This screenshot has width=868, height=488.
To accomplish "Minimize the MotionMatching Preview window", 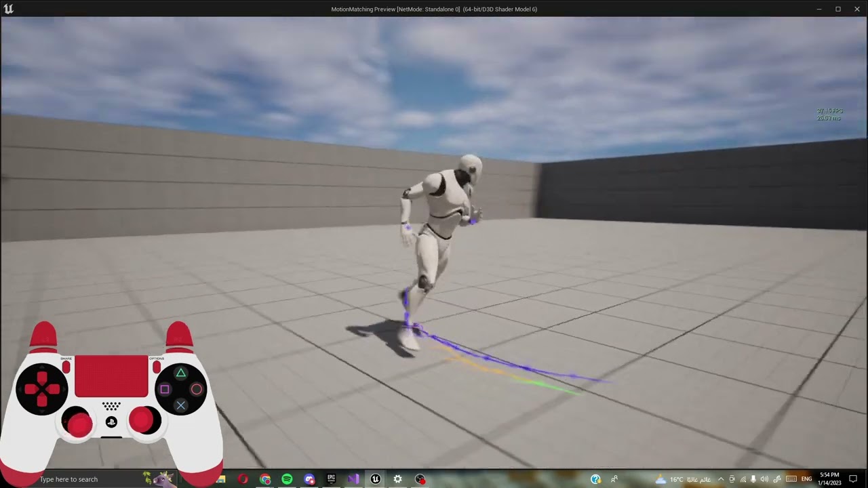I will pyautogui.click(x=819, y=9).
